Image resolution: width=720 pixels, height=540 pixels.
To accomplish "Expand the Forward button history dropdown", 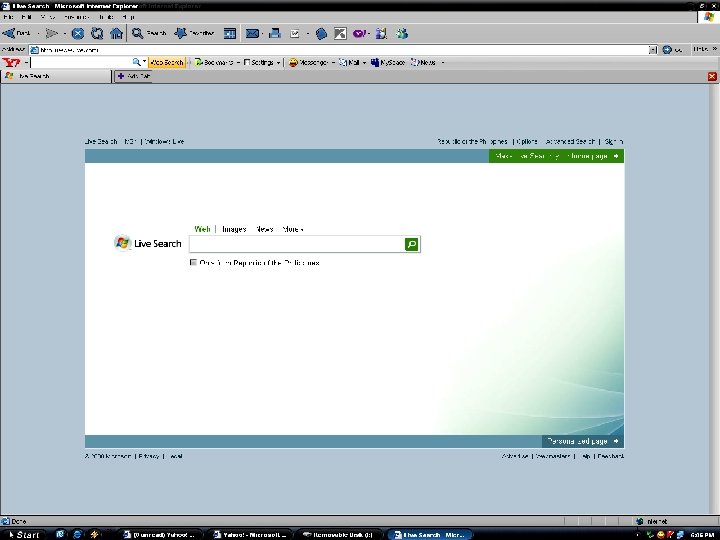I will [x=65, y=33].
